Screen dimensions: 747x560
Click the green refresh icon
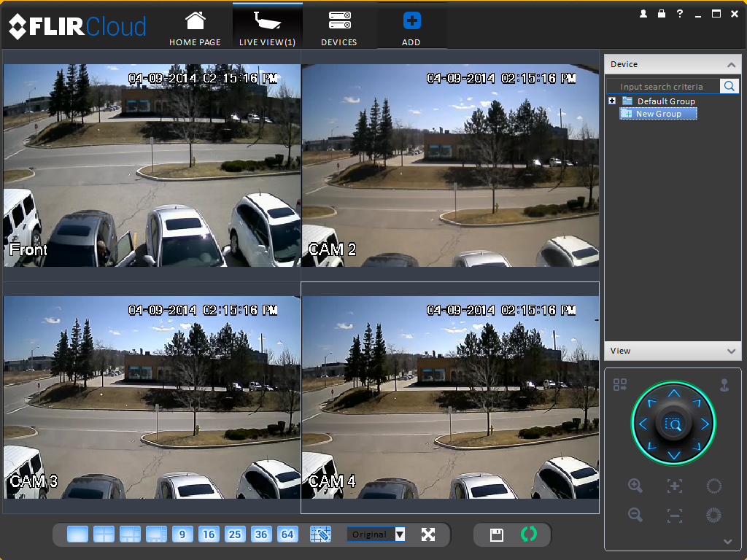coord(528,534)
